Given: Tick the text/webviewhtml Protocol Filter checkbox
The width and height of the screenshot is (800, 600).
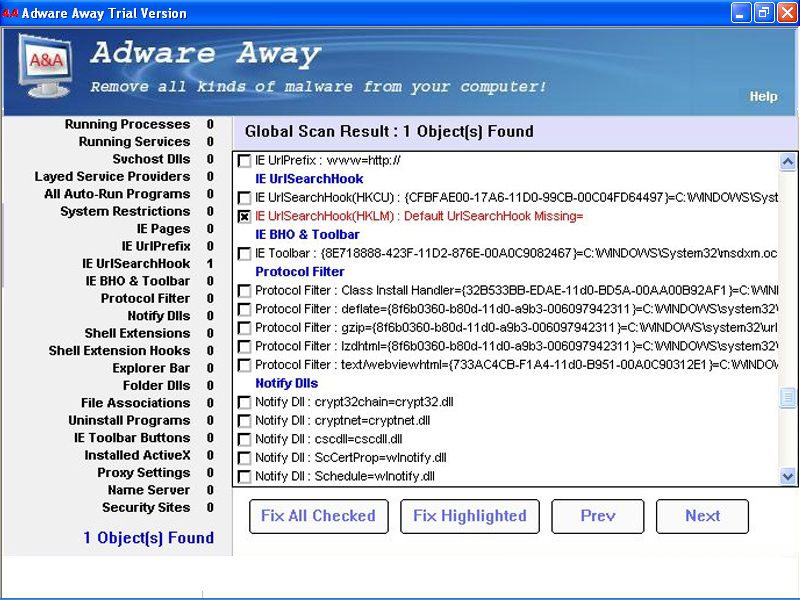Looking at the screenshot, I should 244,365.
